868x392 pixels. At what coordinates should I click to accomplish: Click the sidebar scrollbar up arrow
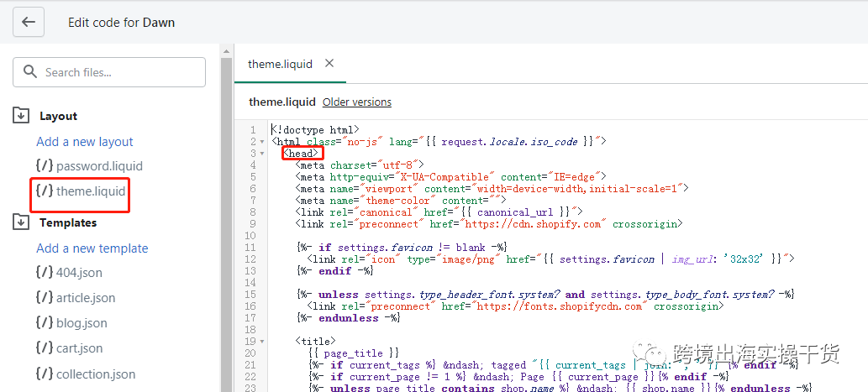coord(226,51)
